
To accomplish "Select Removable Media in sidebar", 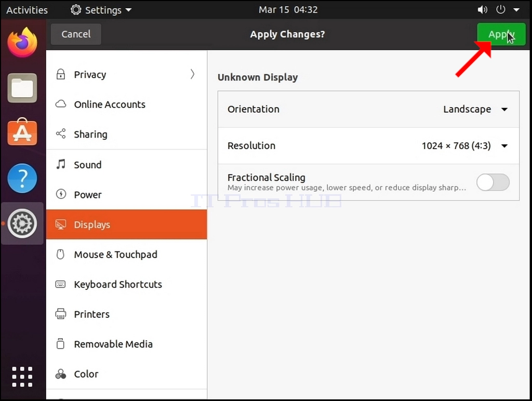I will coord(127,344).
